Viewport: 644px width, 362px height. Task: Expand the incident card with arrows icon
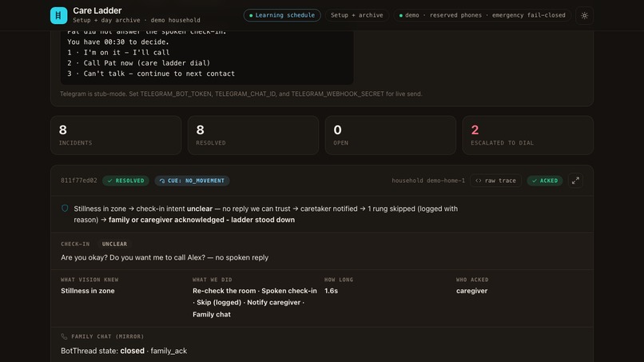(575, 181)
